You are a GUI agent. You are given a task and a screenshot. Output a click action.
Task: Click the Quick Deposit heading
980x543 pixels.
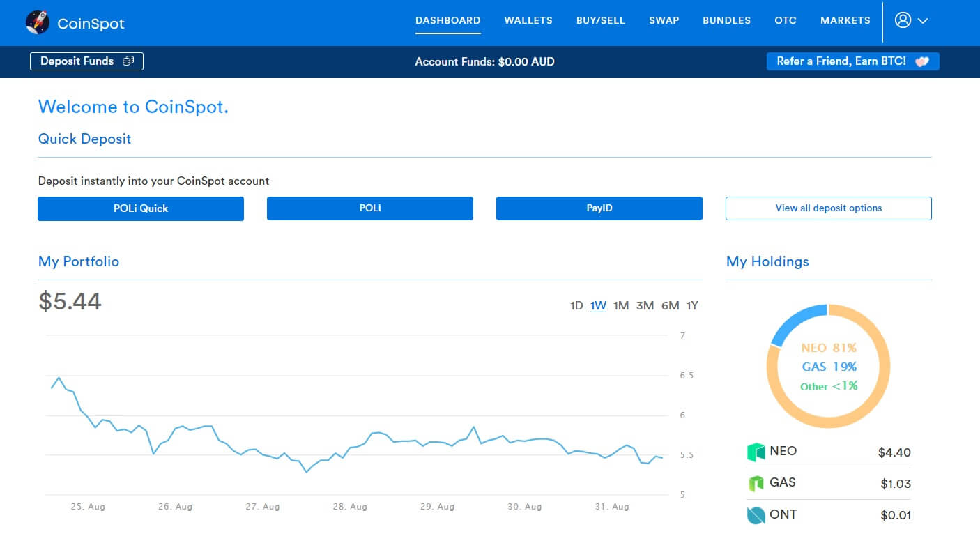pos(84,139)
